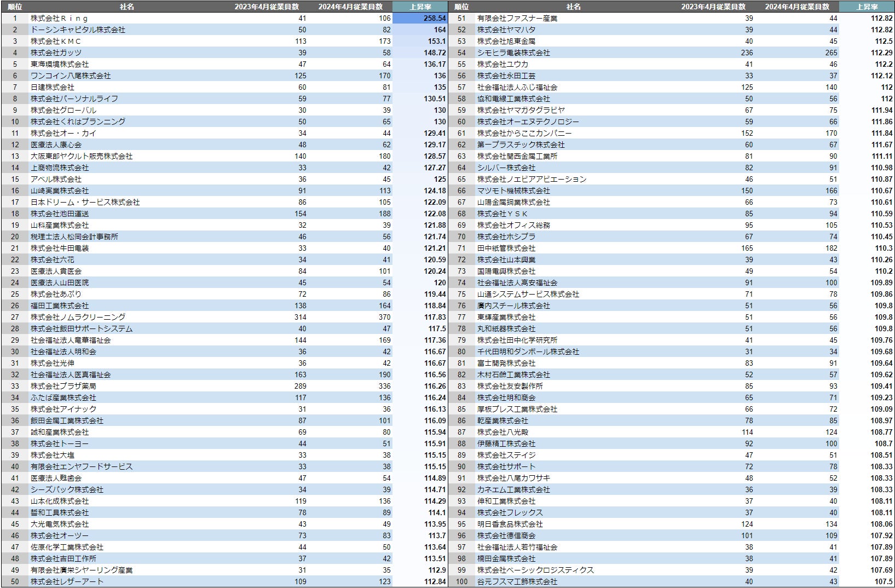This screenshot has height=588, width=895.
Task: Click 明日香食品株式会社 in the table
Action: coord(510,524)
